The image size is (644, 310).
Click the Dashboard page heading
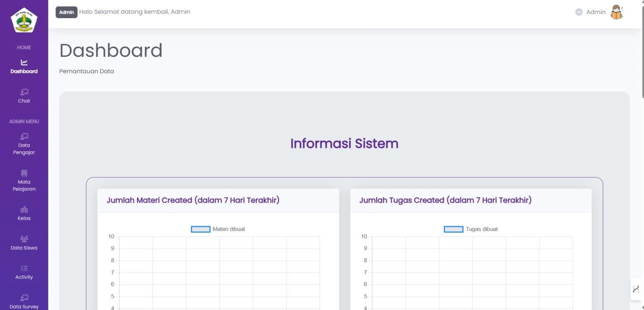coord(111,50)
